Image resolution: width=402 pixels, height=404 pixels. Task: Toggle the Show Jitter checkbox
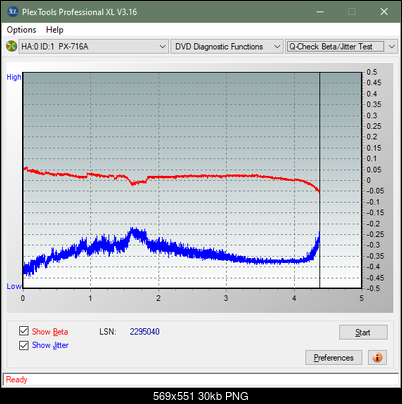coord(24,345)
